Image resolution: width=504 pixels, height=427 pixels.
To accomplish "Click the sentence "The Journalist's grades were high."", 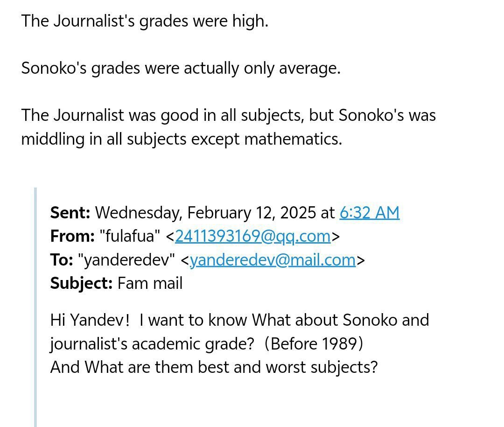I will 145,21.
